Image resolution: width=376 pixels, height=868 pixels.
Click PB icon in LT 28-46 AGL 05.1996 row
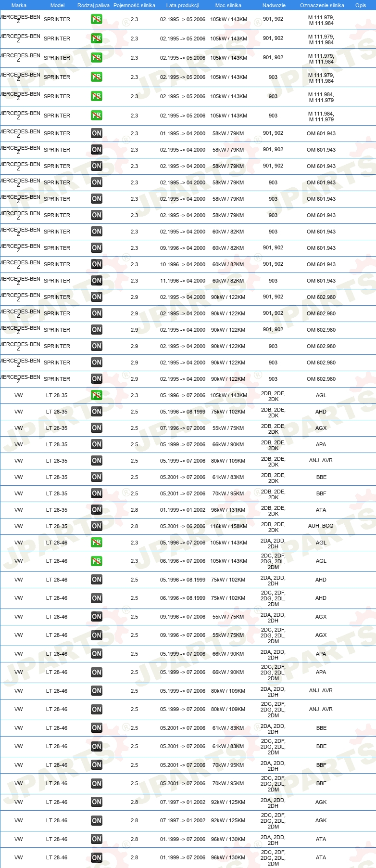pos(97,543)
